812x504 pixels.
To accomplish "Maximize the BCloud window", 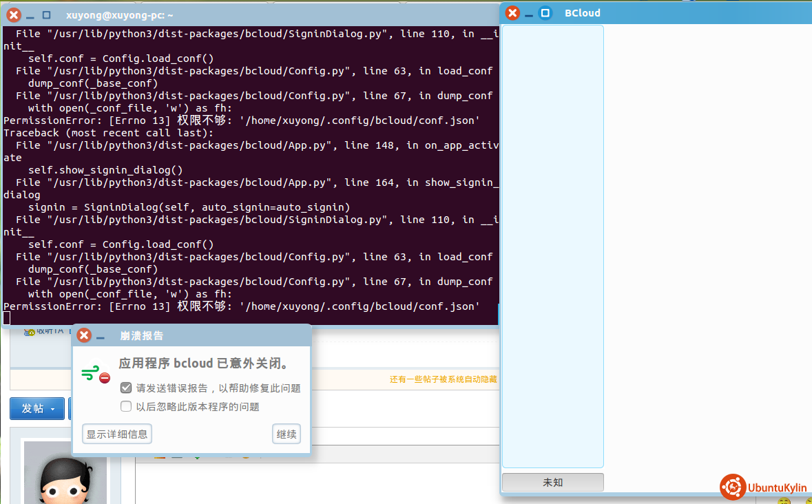I will click(545, 13).
